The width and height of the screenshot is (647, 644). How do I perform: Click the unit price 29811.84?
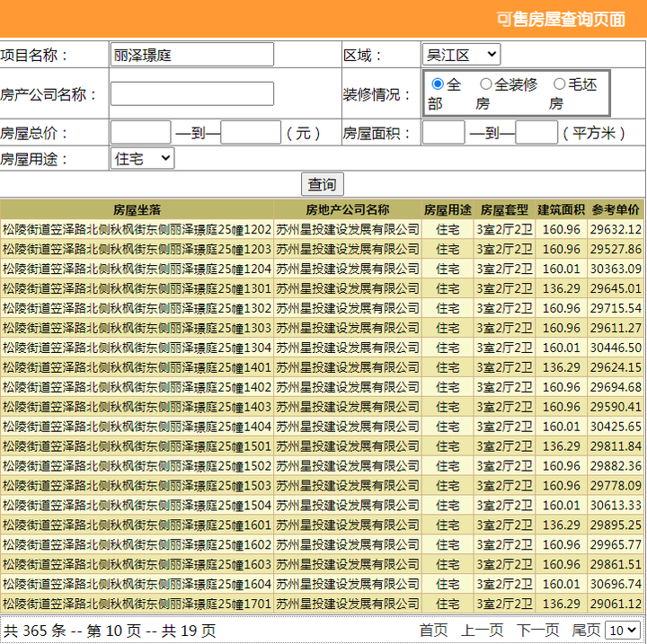(x=616, y=446)
